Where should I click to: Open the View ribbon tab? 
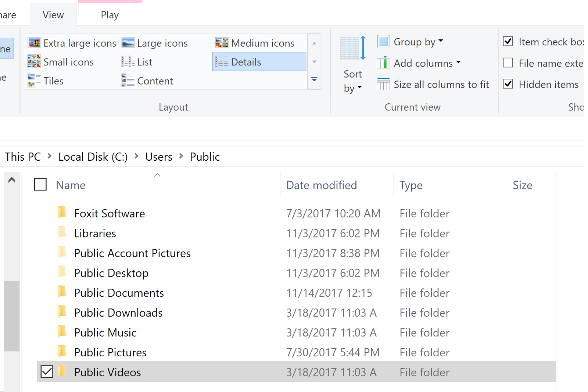[x=53, y=14]
